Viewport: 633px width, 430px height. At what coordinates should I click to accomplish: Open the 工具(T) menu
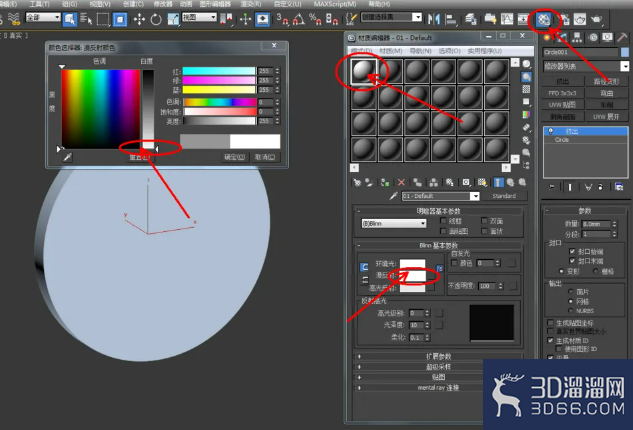tap(39, 4)
